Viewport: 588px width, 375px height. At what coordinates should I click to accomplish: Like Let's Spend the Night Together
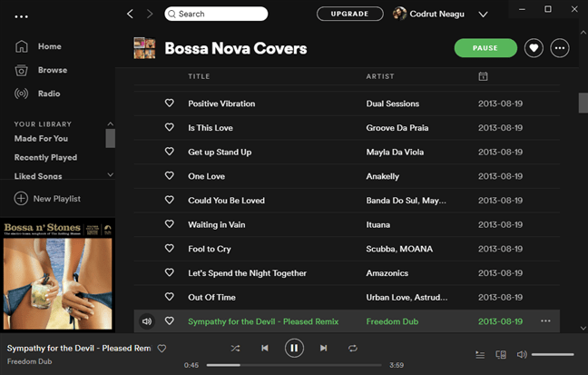pyautogui.click(x=170, y=272)
